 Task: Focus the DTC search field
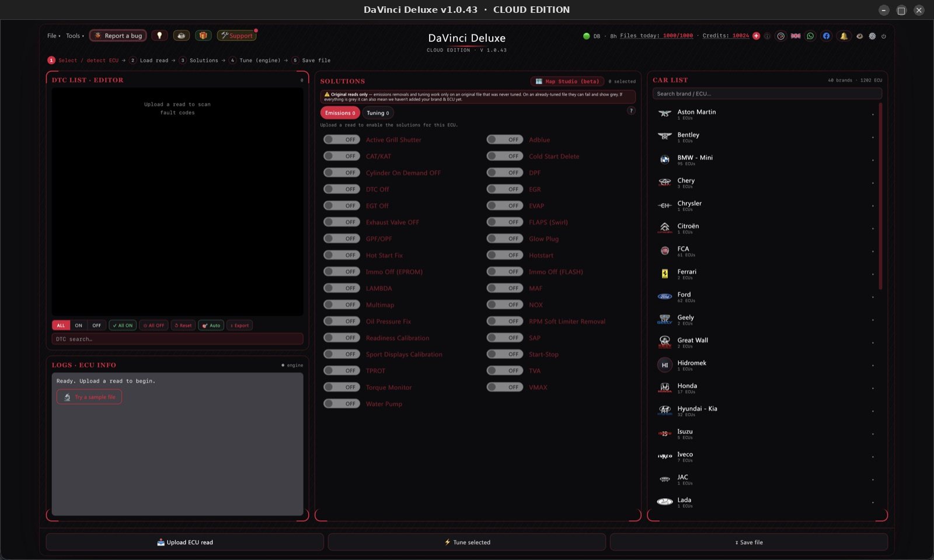[177, 339]
